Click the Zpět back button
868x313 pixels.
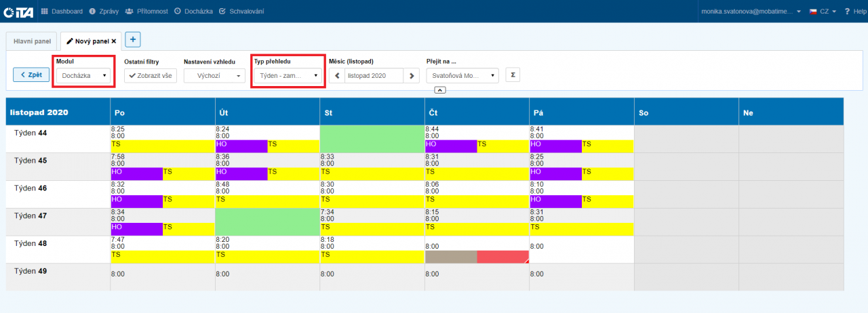tap(31, 75)
